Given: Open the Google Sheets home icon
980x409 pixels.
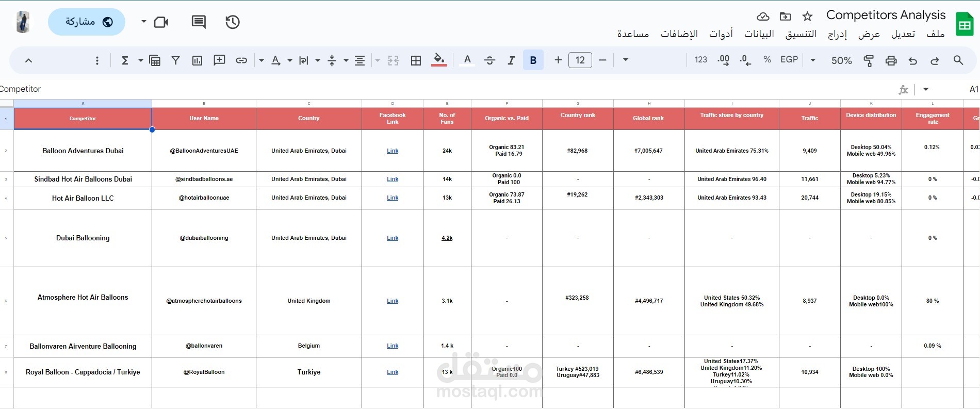Looking at the screenshot, I should pyautogui.click(x=964, y=24).
